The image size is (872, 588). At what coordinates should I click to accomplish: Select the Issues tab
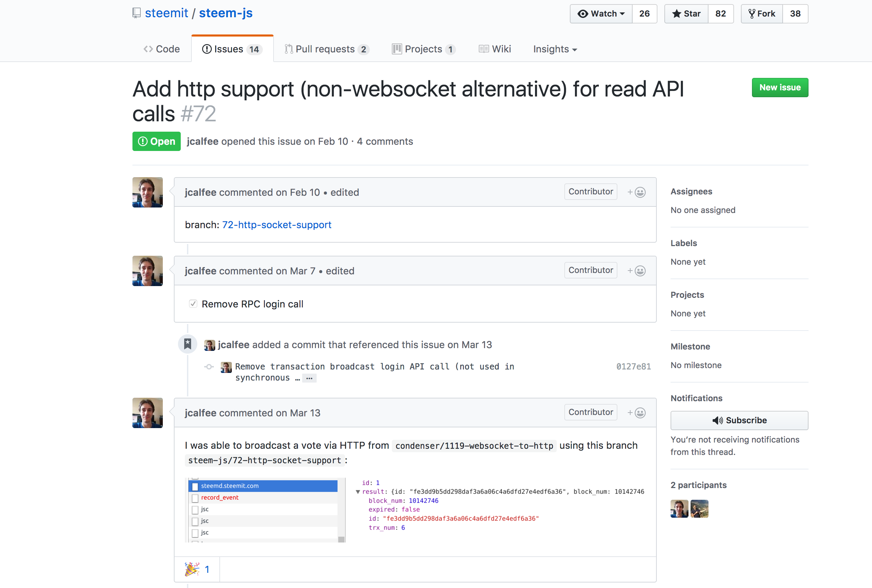point(232,49)
